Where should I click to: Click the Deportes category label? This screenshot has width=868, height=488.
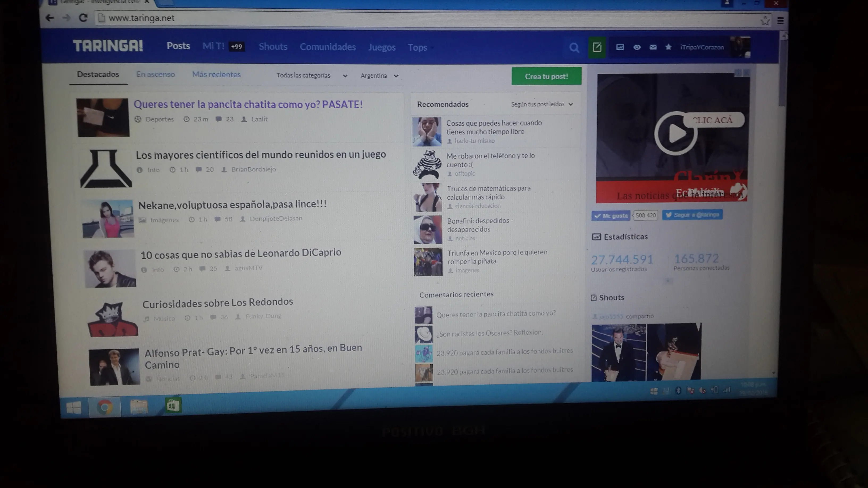pos(159,119)
